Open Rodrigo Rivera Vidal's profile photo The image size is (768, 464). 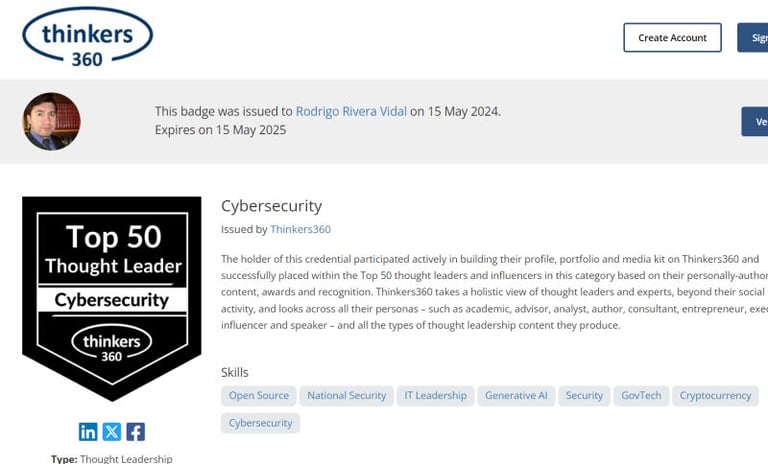[51, 121]
